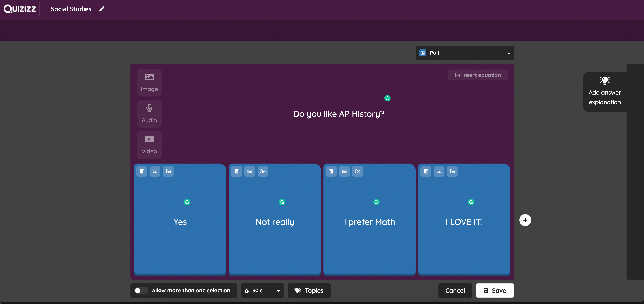Image resolution: width=644 pixels, height=304 pixels.
Task: Click the pencil icon beside Social Studies
Action: coord(102,9)
